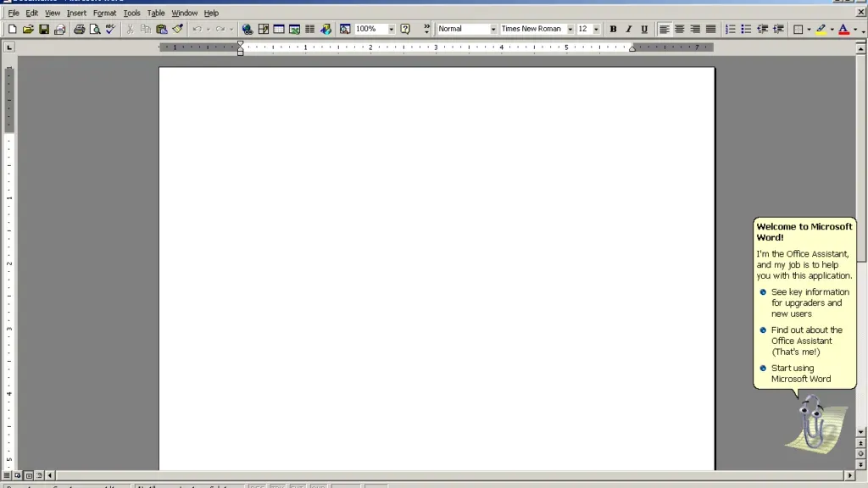
Task: Click the Outside Border button
Action: 798,30
